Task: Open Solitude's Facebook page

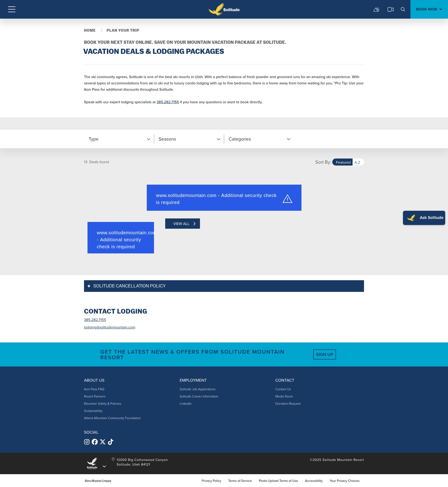Action: click(x=95, y=442)
